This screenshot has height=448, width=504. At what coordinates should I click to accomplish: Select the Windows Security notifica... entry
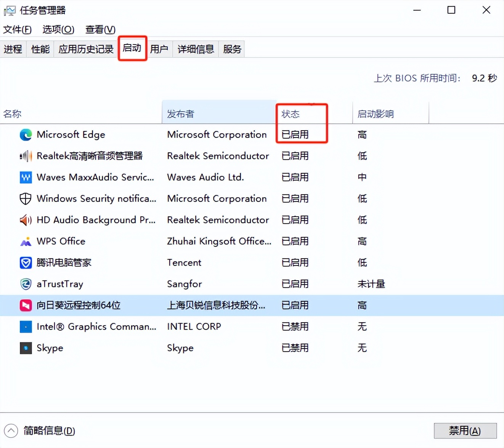pos(96,198)
